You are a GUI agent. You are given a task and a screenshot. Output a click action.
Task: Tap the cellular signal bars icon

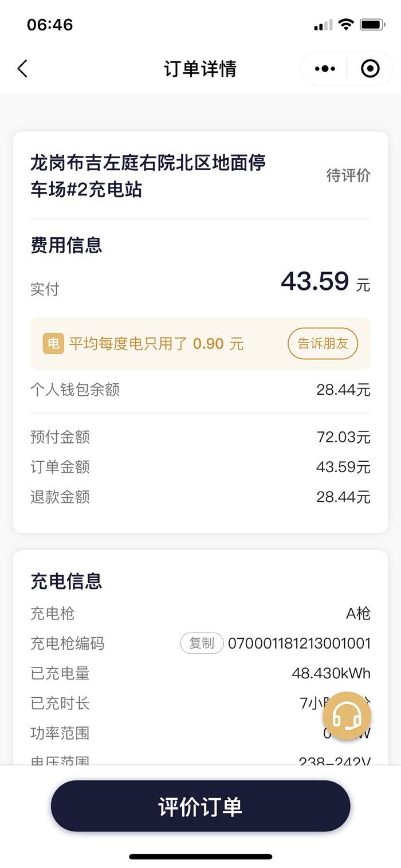[323, 25]
